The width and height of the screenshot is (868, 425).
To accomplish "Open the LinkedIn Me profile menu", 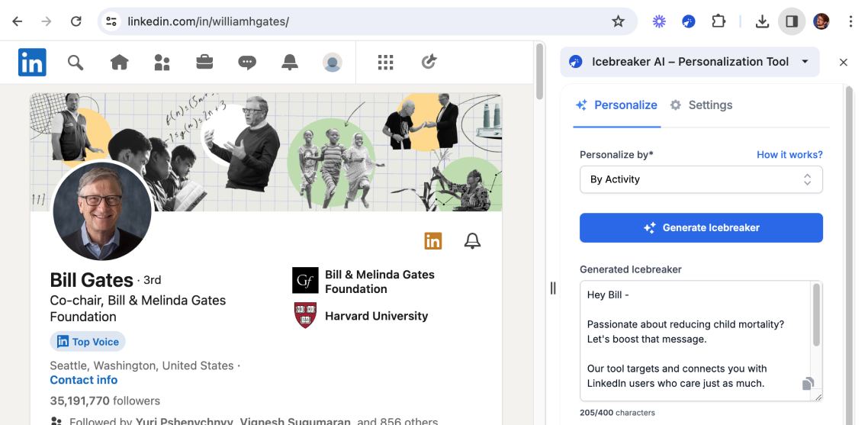I will tap(332, 63).
